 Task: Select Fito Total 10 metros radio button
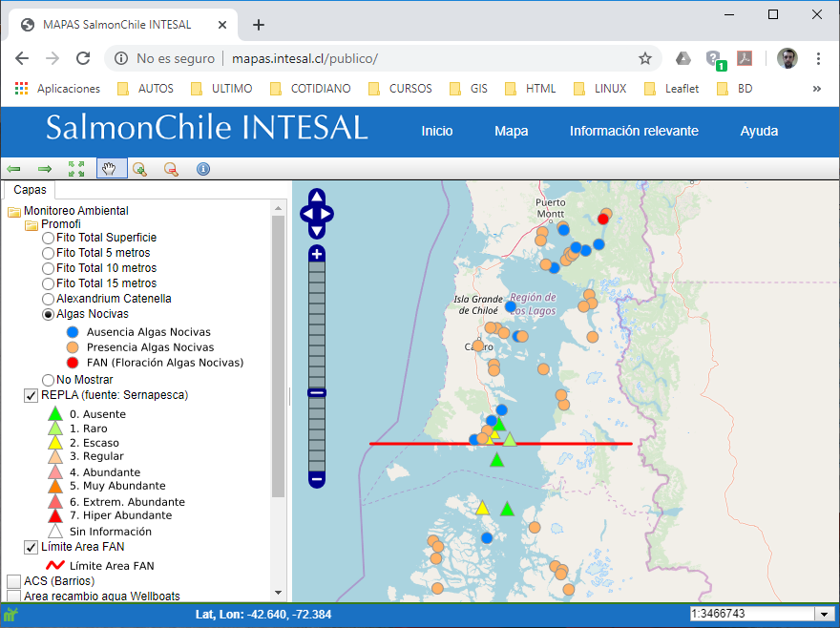coord(49,268)
